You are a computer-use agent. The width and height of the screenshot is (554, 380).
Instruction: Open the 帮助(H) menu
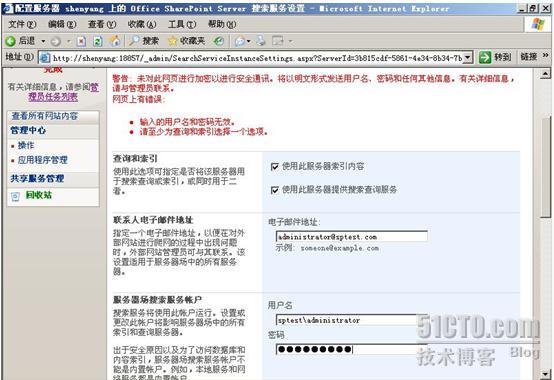pyautogui.click(x=222, y=24)
